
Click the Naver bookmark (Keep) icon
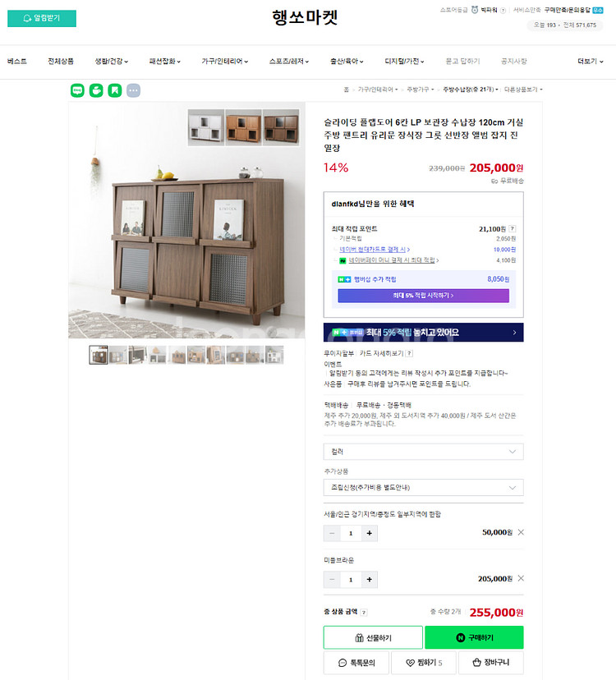click(115, 90)
